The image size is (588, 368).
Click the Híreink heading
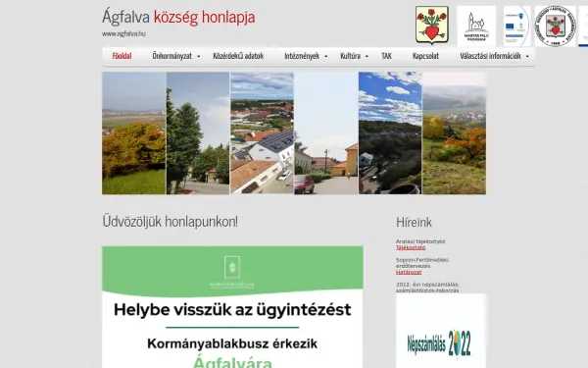pos(414,223)
